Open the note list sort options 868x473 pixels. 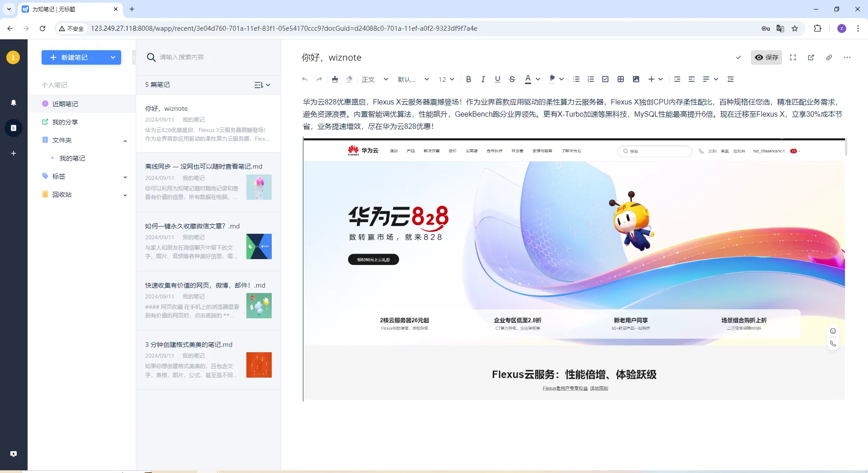pos(262,85)
